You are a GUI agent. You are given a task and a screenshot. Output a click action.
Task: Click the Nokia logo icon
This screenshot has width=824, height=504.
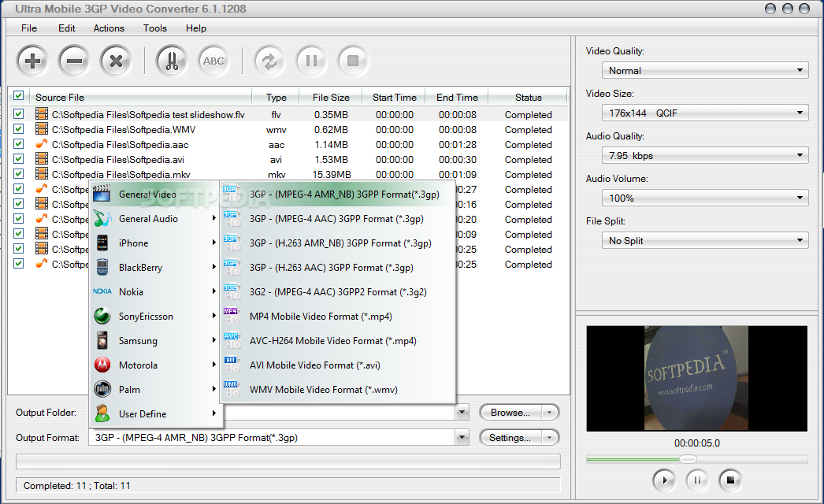point(102,291)
